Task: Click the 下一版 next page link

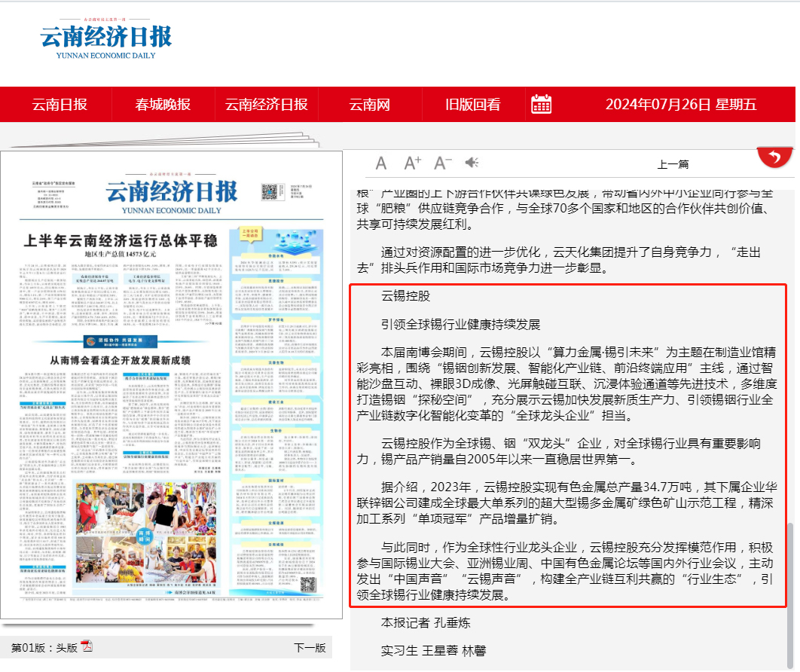Action: point(310,647)
